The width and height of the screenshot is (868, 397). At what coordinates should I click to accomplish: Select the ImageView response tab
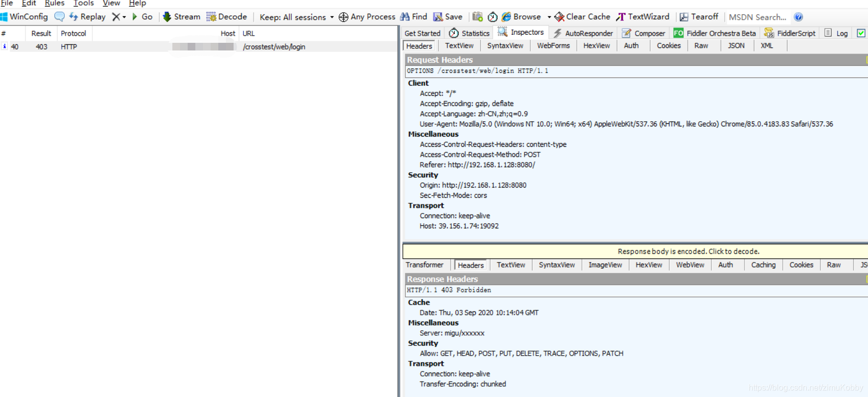[x=605, y=265]
